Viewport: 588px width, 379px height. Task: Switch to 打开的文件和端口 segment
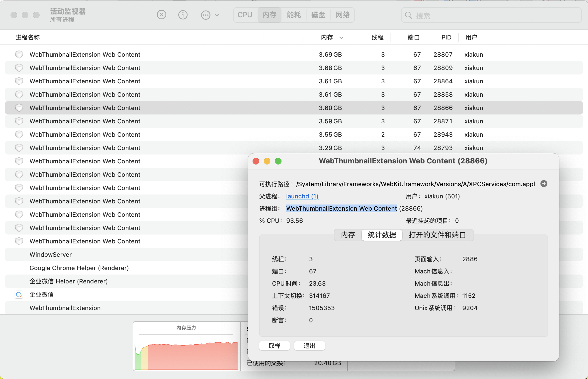(x=437, y=235)
